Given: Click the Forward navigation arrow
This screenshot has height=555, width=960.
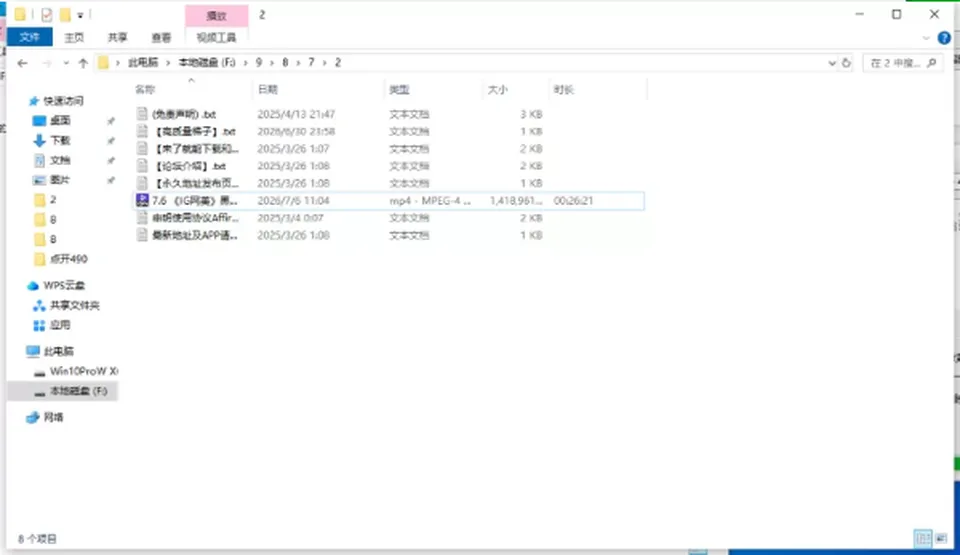Looking at the screenshot, I should click(x=47, y=63).
